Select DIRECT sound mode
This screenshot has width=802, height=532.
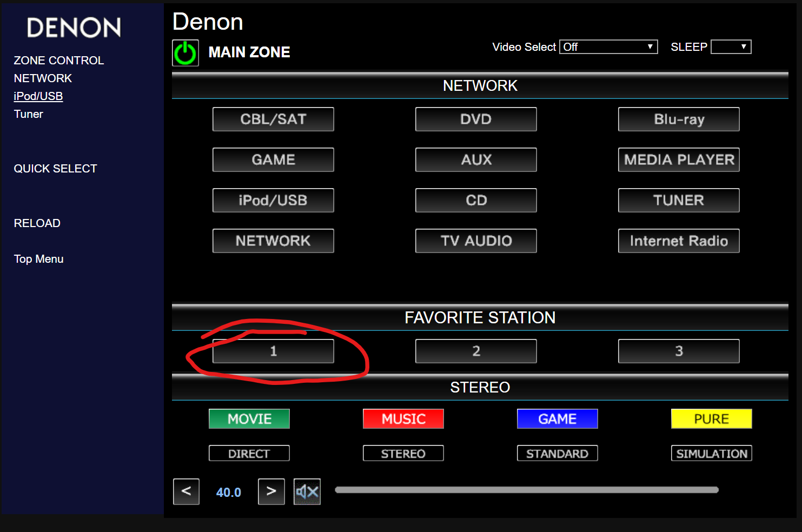pos(249,453)
